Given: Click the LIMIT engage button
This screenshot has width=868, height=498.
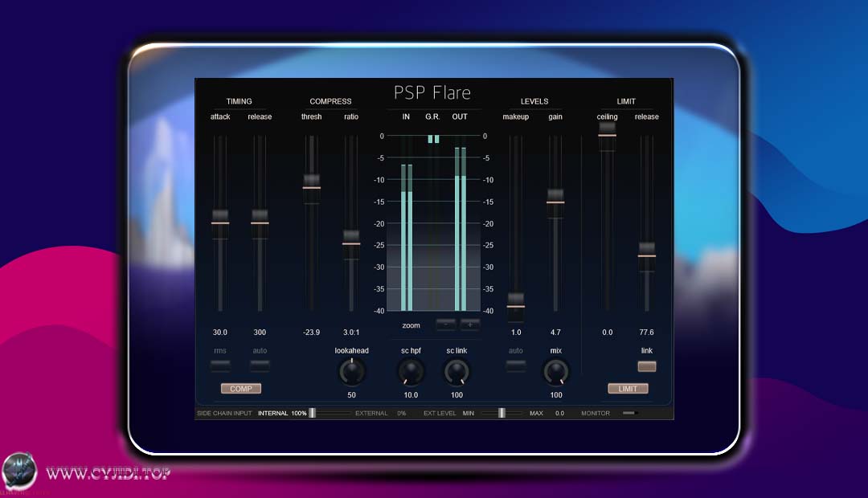Looking at the screenshot, I should pyautogui.click(x=628, y=388).
